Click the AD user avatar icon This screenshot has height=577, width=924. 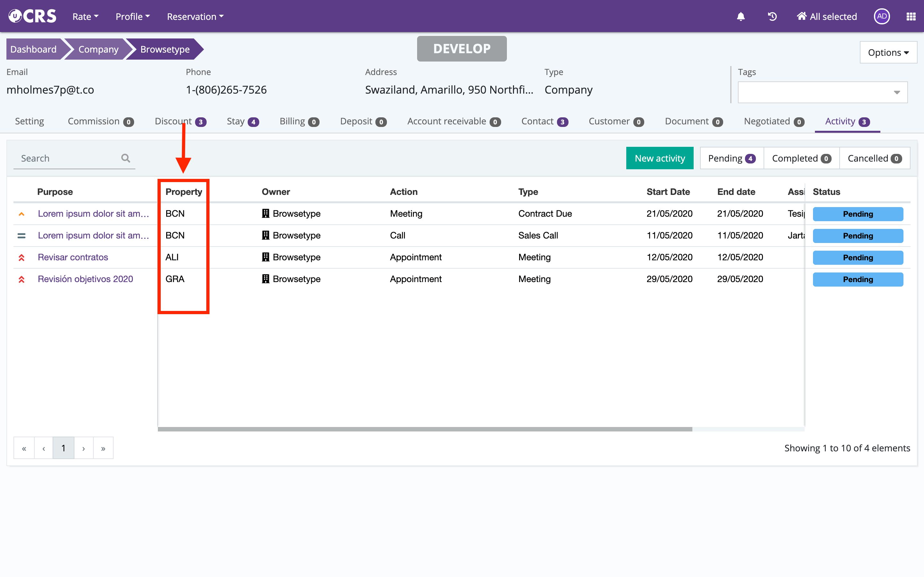[x=882, y=16]
